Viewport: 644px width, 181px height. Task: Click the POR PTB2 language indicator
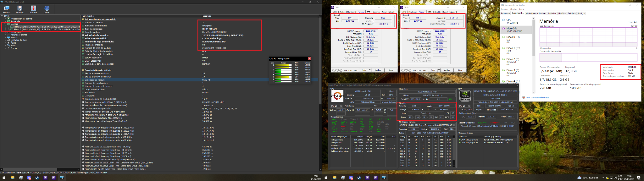click(x=620, y=178)
